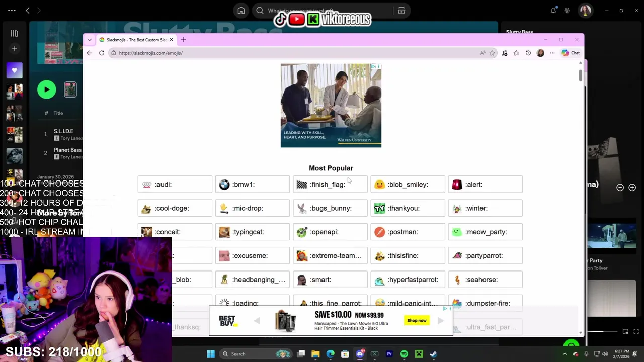The image size is (644, 362).
Task: Open the :extreme-team... emoji
Action: pos(331,256)
